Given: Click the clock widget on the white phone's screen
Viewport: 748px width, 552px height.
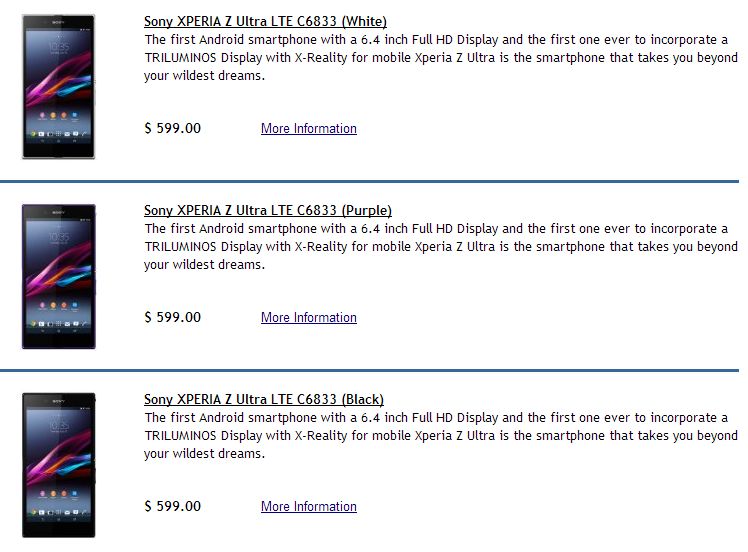Looking at the screenshot, I should 58,48.
